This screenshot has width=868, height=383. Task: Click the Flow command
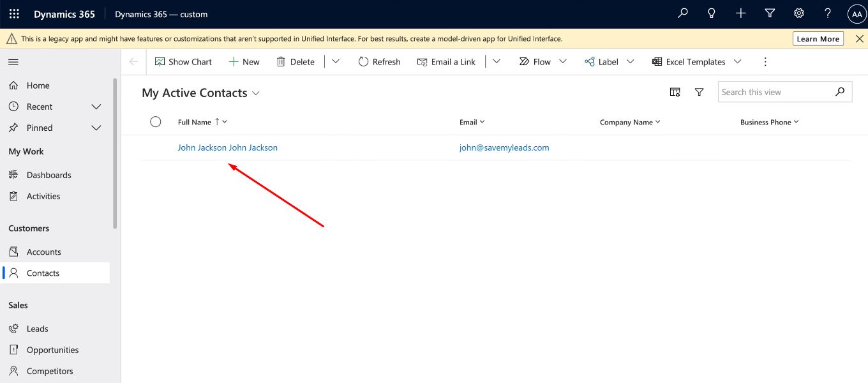(535, 62)
